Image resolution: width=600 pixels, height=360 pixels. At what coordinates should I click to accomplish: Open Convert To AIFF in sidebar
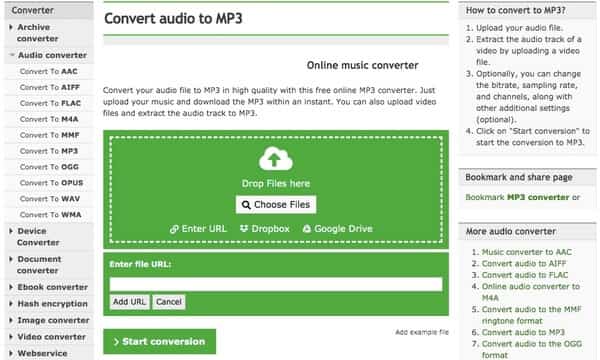50,88
